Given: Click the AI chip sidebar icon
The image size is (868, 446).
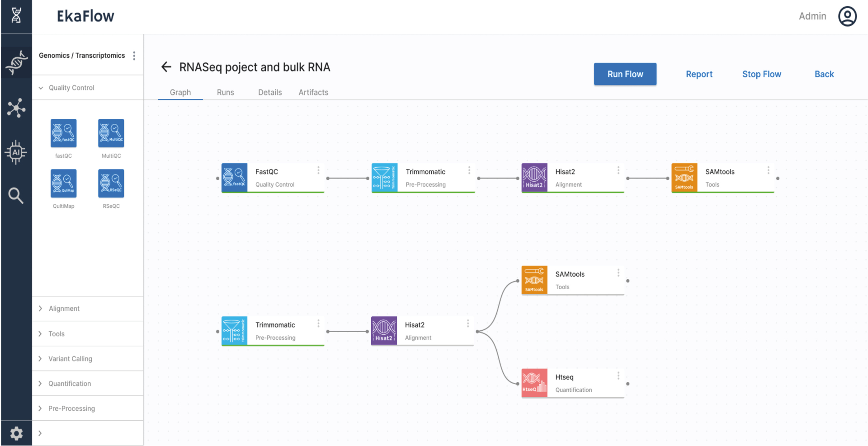Looking at the screenshot, I should pos(16,152).
